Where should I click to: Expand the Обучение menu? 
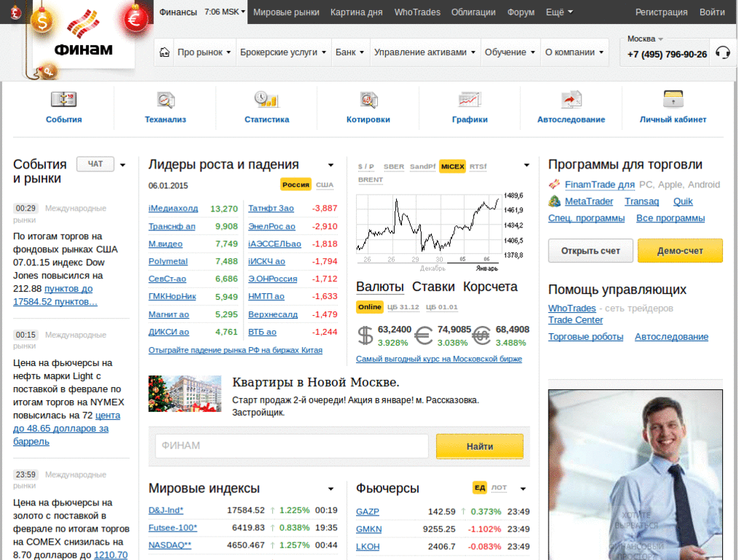point(510,52)
